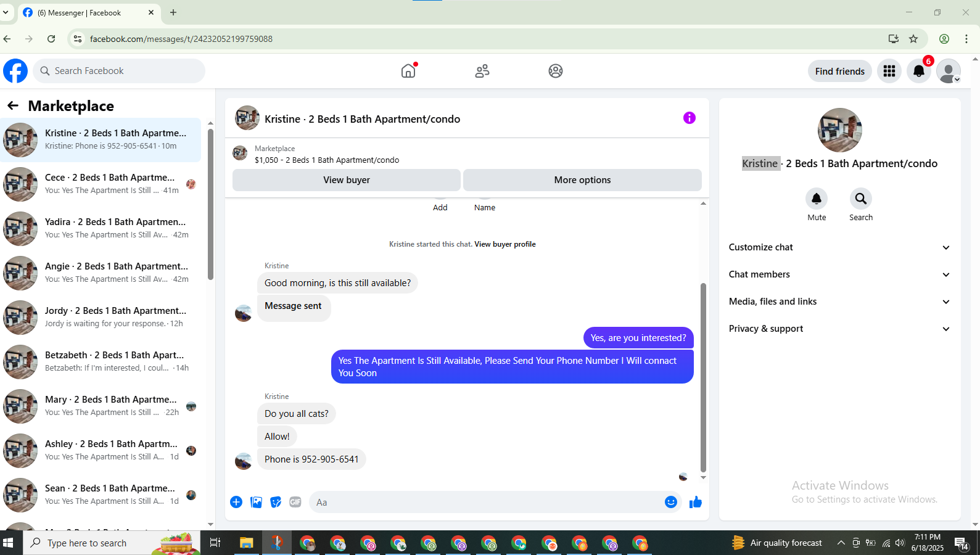Open the Friends icon in top navigation
Image resolution: width=980 pixels, height=555 pixels.
[482, 71]
